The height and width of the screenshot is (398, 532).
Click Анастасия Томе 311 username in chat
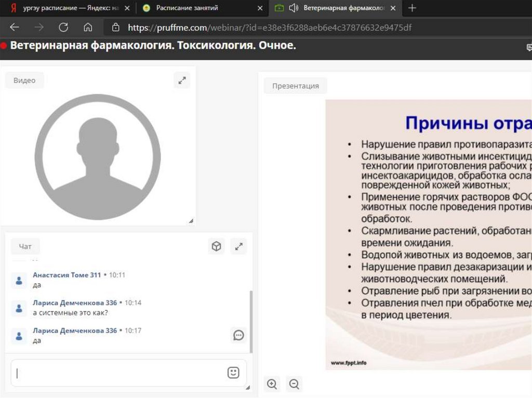point(66,275)
